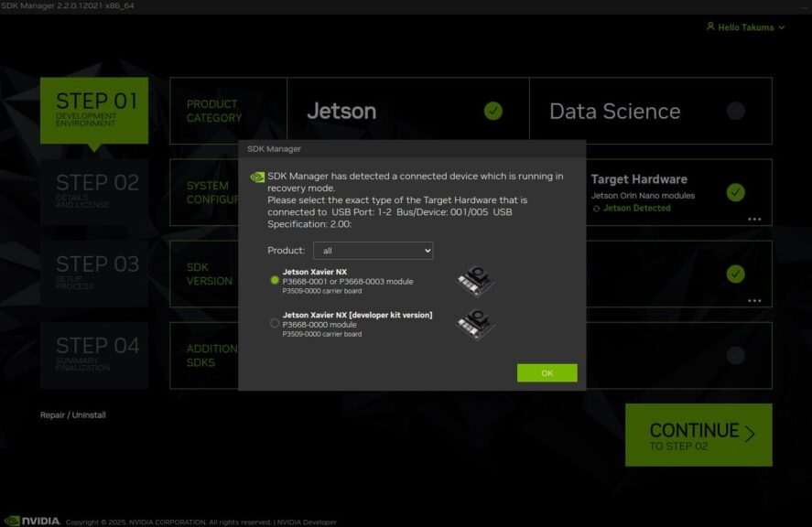Open the NVIDIA Developer footer link

[x=307, y=522]
